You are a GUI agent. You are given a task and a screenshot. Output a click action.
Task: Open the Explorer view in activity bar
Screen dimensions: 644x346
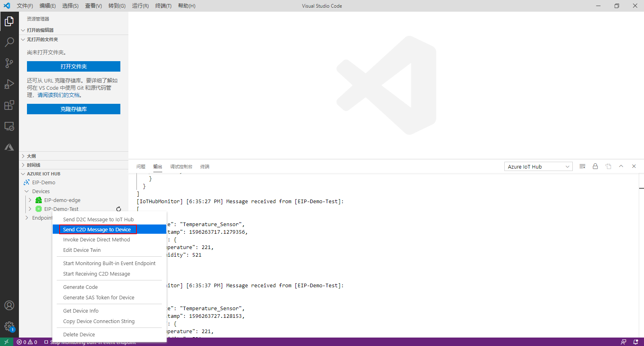coord(9,21)
